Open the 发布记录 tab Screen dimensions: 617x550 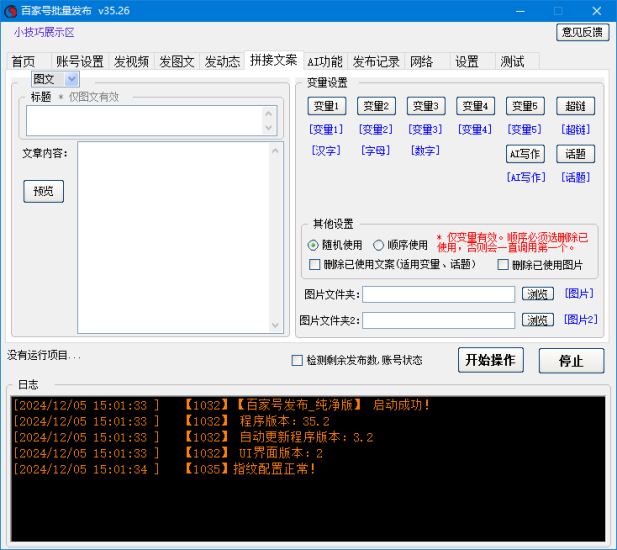[x=376, y=61]
